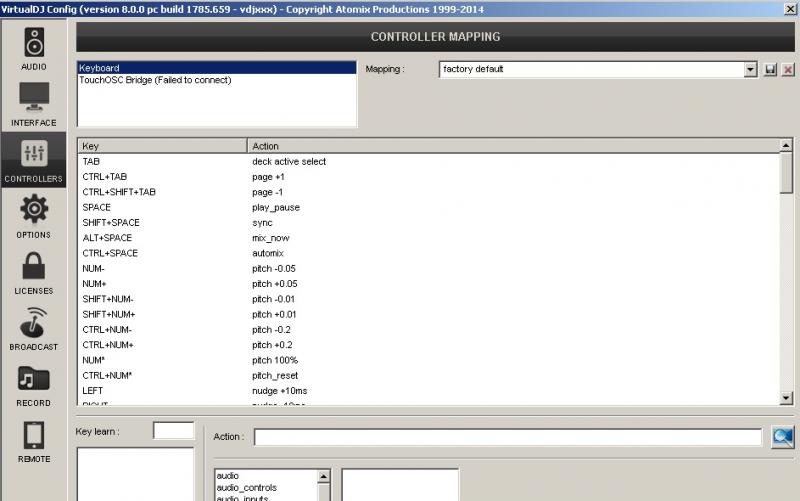The width and height of the screenshot is (800, 501).
Task: Click the mapping list scroll-up arrow
Action: coord(786,145)
